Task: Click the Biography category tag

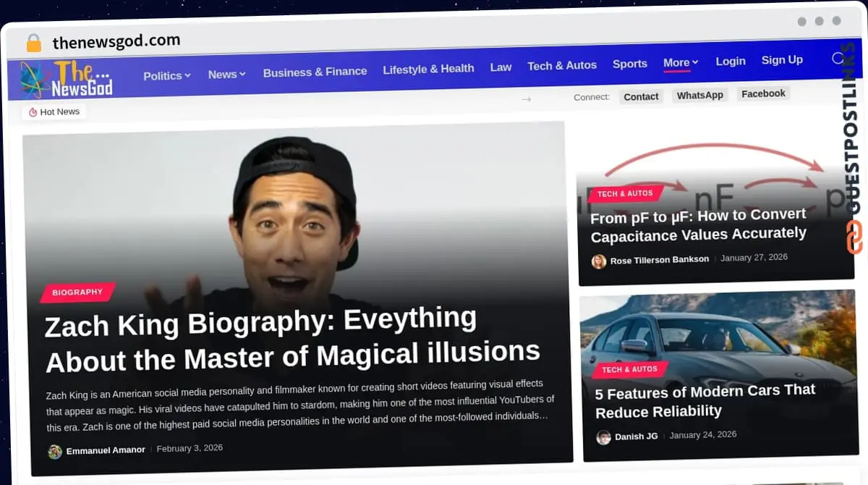Action: pyautogui.click(x=77, y=292)
